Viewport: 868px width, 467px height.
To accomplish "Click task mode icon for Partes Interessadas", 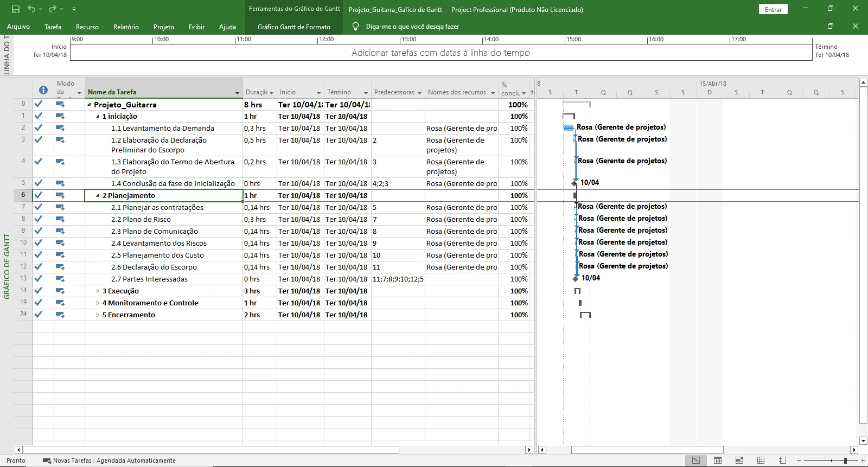I will coord(60,279).
